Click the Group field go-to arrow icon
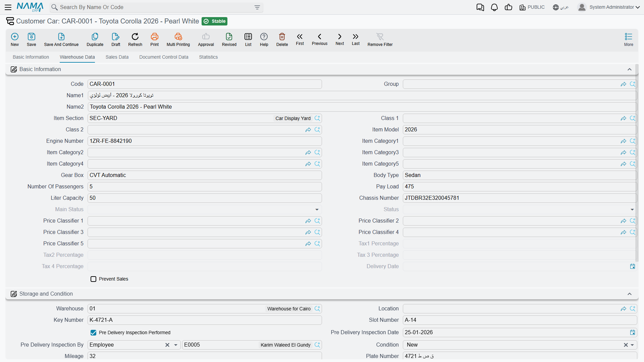This screenshot has height=362, width=644. (624, 84)
